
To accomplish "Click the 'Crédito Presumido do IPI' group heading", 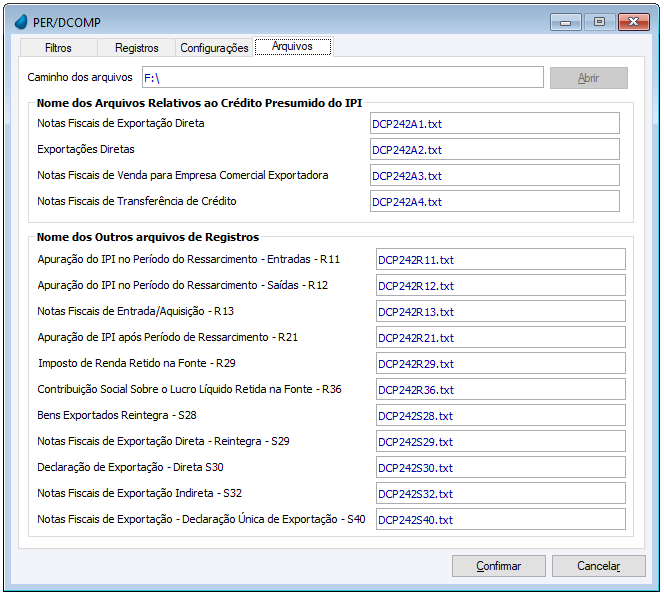I will (x=199, y=103).
